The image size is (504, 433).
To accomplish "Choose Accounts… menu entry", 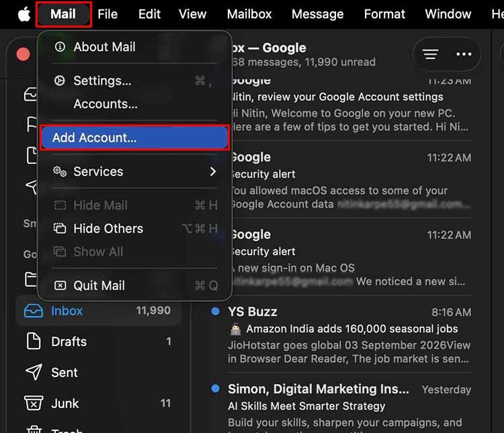I will tap(134, 104).
